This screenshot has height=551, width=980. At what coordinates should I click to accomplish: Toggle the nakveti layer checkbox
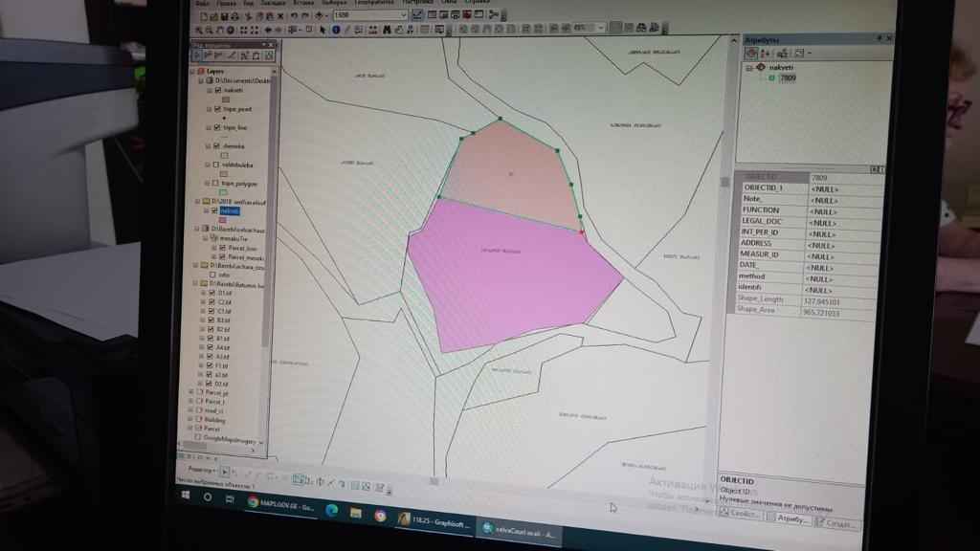[x=217, y=90]
